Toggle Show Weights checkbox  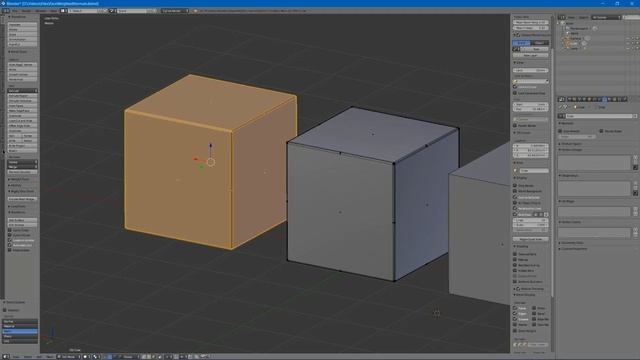(x=515, y=331)
